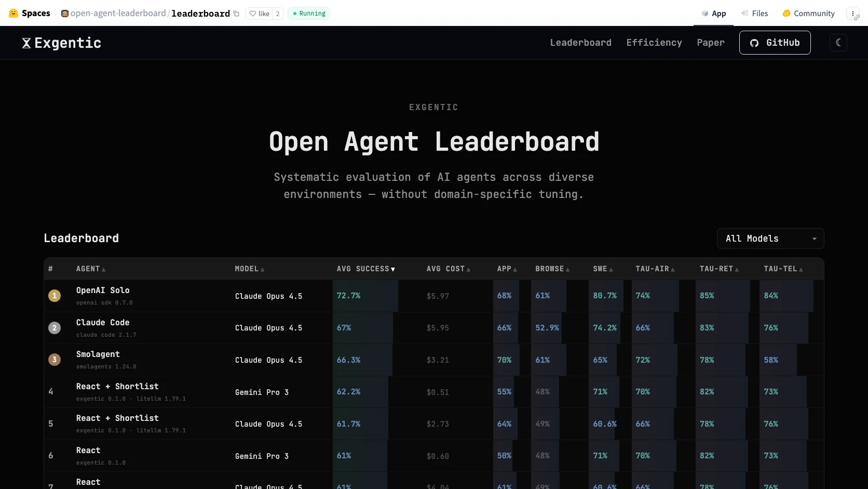Open the GitHub button
This screenshot has height=489, width=868.
775,43
